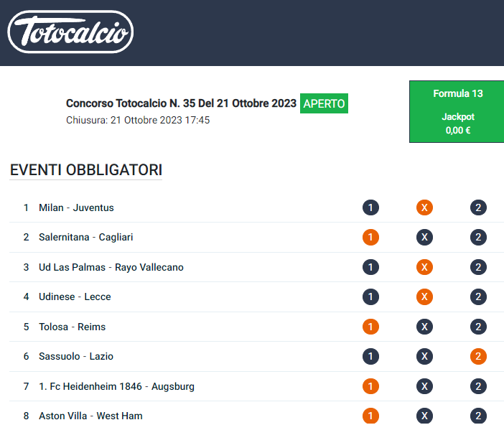Image resolution: width=504 pixels, height=425 pixels.
Task: Click the Totocalcio logo
Action: click(x=70, y=32)
